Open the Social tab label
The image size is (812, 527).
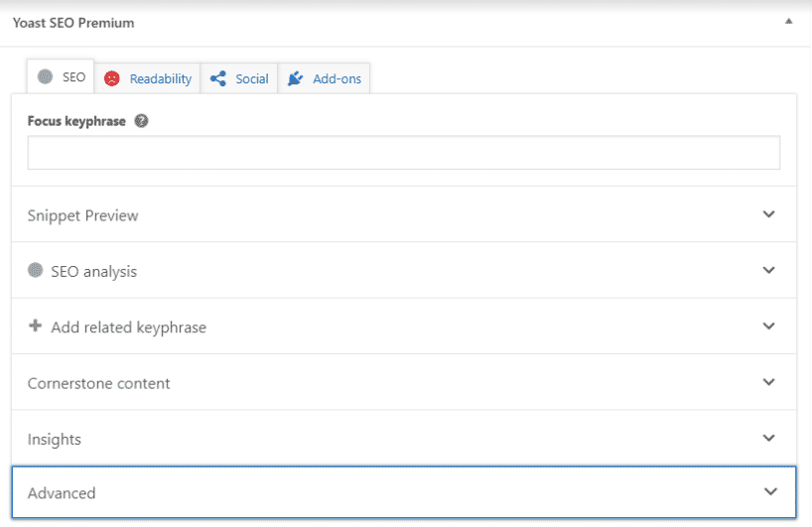(252, 78)
